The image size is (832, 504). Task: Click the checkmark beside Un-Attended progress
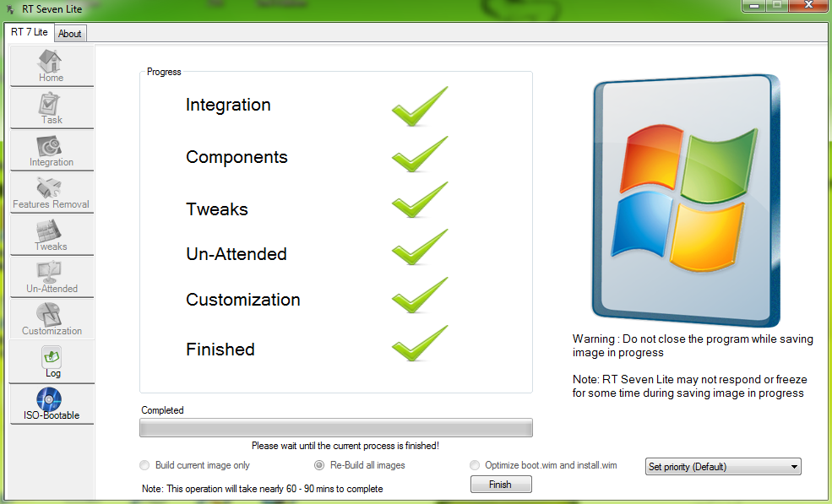click(420, 247)
